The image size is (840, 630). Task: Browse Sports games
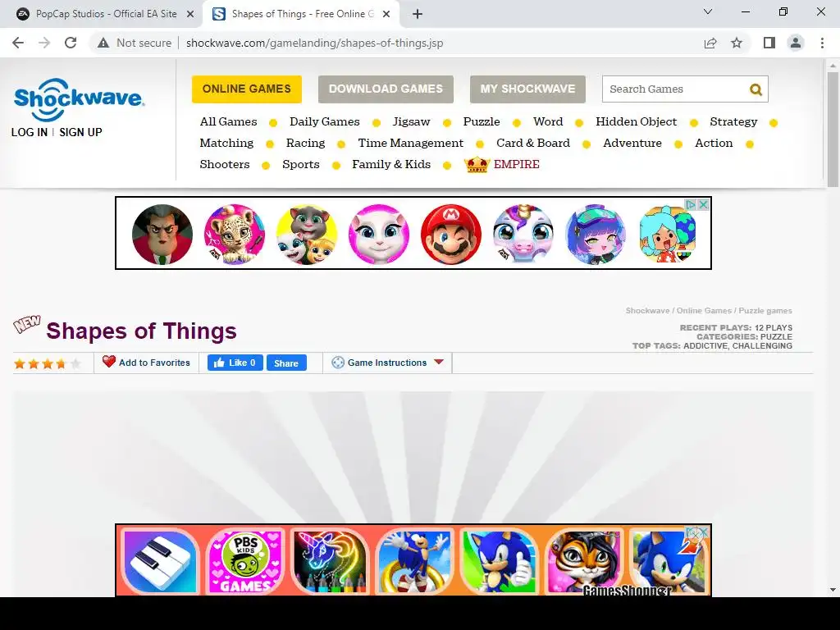pos(301,164)
